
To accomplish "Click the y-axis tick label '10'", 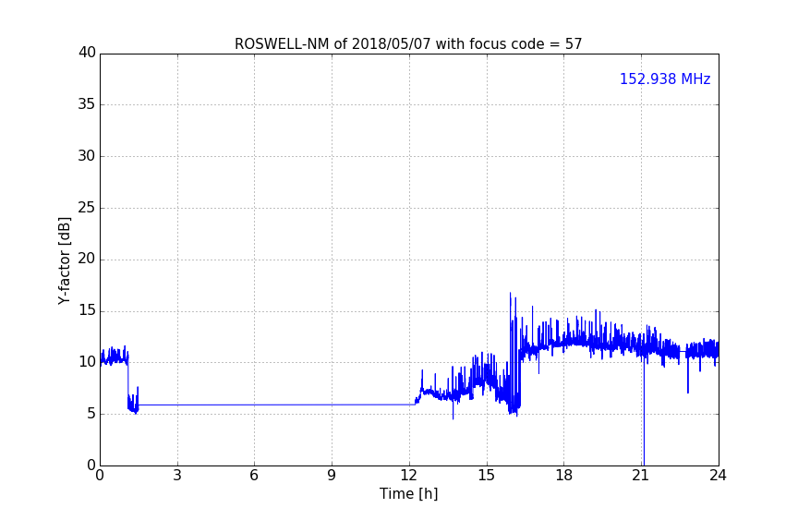I will pos(87,362).
